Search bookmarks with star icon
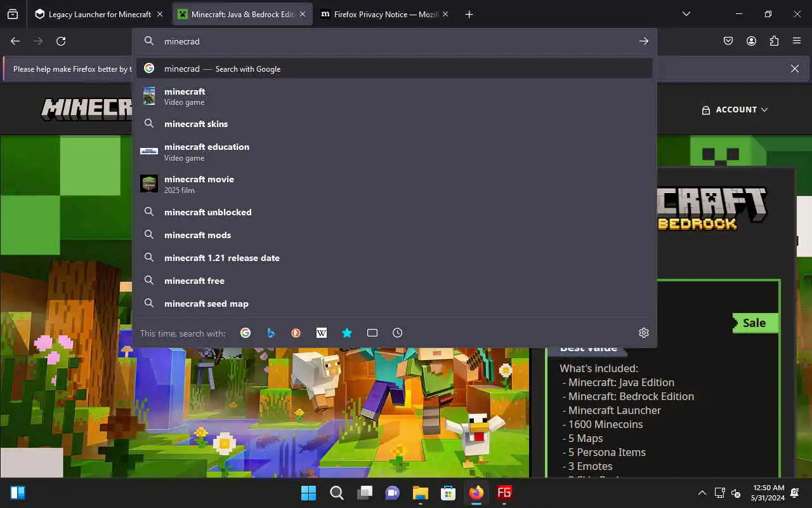 (x=347, y=333)
